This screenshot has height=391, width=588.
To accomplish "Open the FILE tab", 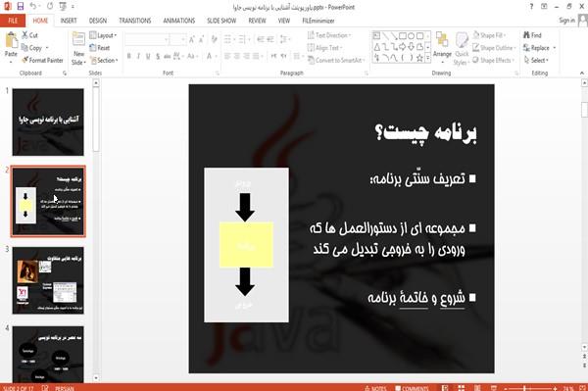I will pos(13,21).
